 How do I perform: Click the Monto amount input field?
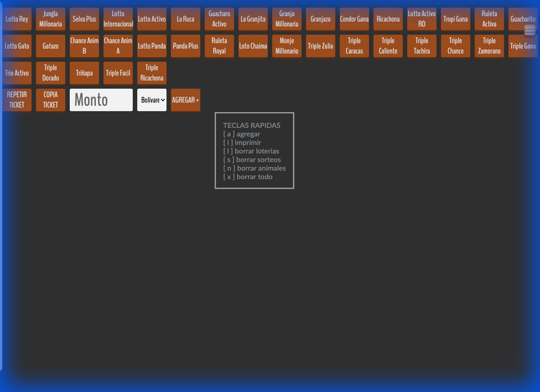(101, 100)
